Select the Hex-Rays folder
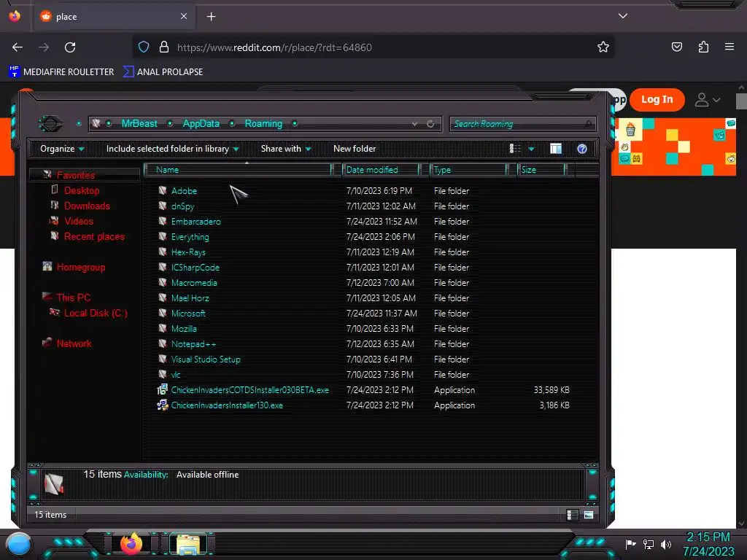This screenshot has height=560, width=747. point(188,252)
